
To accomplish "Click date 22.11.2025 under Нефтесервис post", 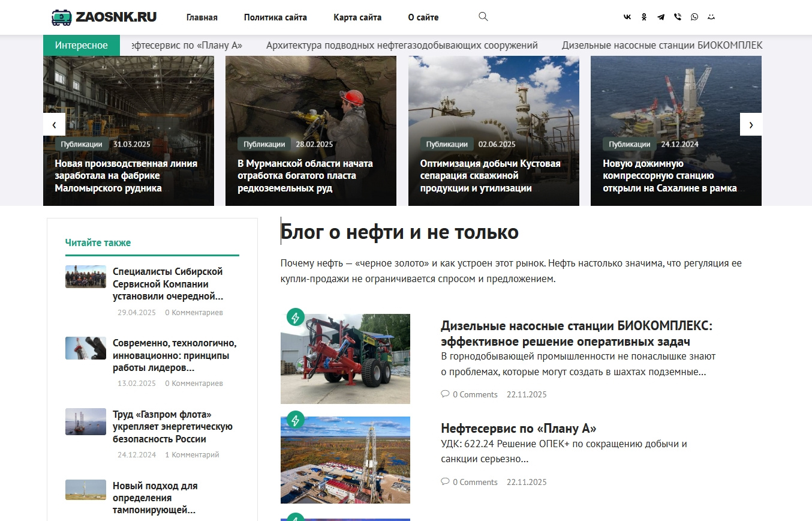I will click(x=527, y=482).
